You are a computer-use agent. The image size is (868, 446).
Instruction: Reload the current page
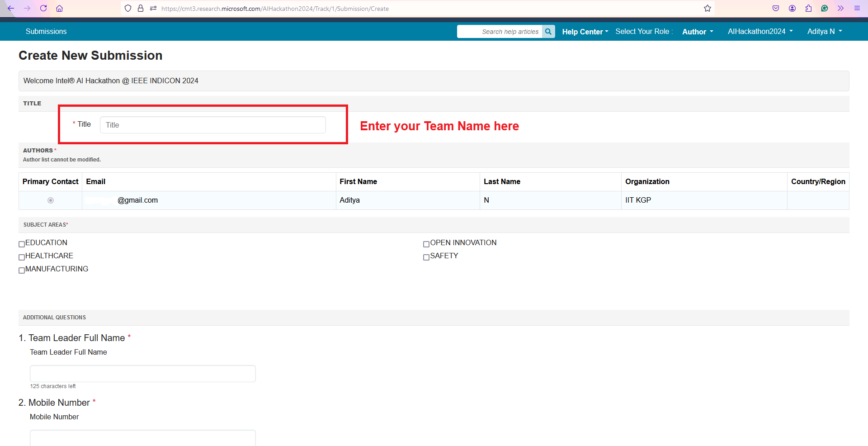click(43, 8)
